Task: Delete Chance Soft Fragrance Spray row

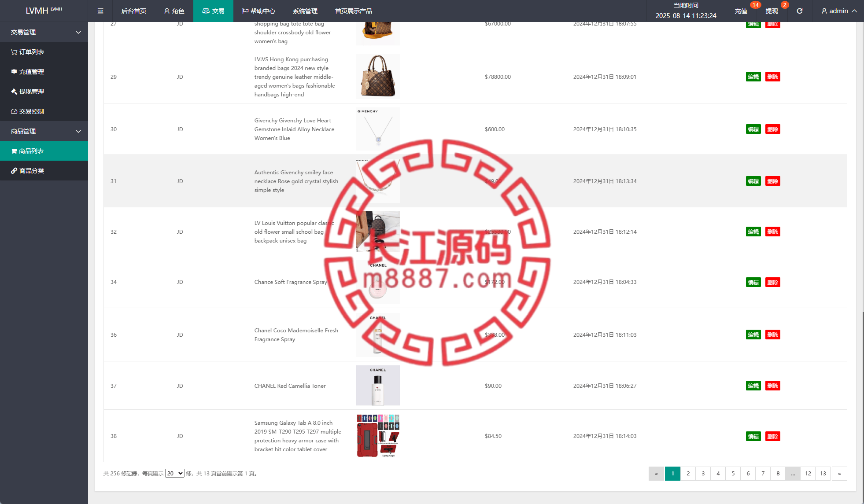Action: [x=773, y=282]
